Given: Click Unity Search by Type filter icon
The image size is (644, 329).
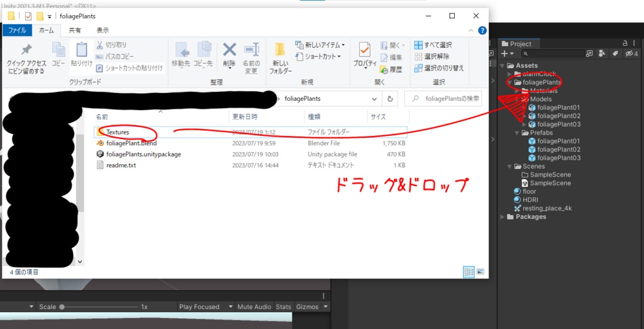Looking at the screenshot, I should click(602, 53).
